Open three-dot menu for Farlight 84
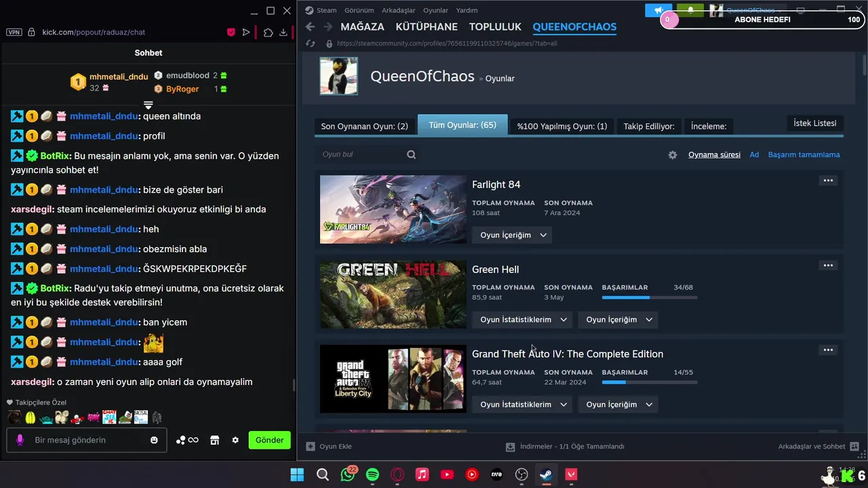 click(x=828, y=180)
